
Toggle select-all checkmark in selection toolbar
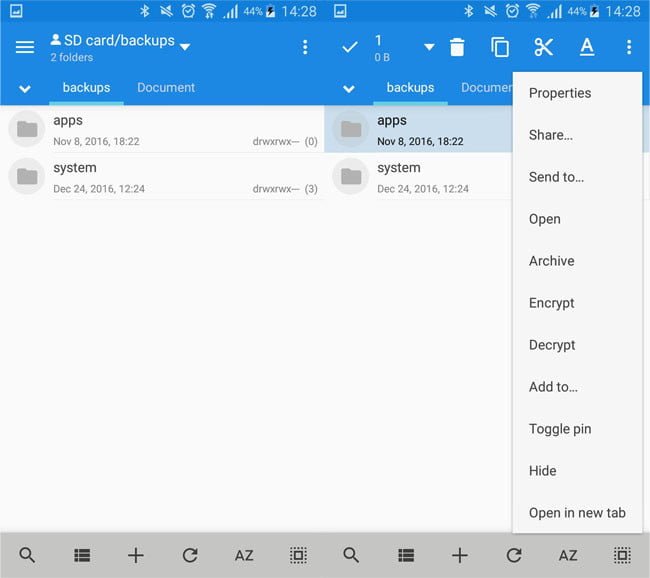tap(349, 47)
